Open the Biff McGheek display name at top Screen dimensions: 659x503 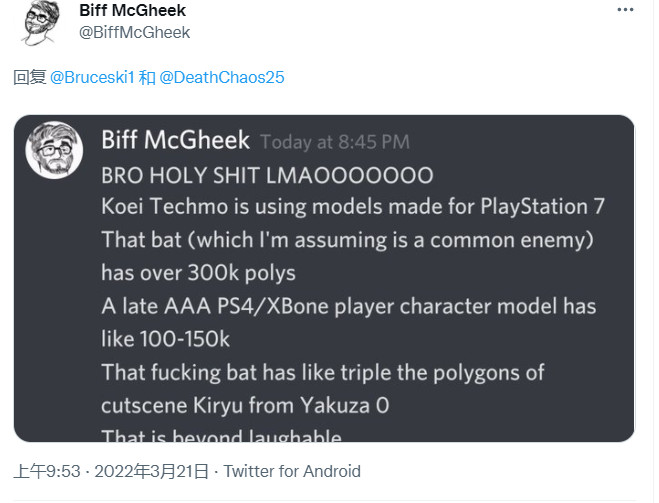[132, 11]
